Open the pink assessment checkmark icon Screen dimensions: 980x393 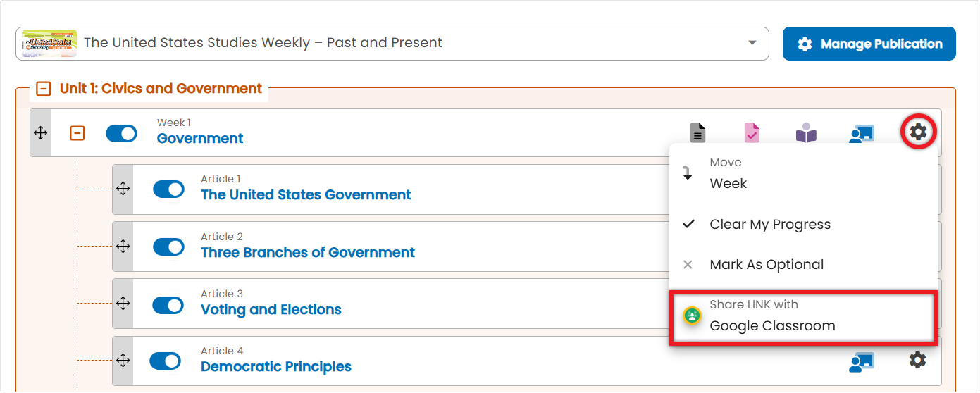click(x=752, y=132)
